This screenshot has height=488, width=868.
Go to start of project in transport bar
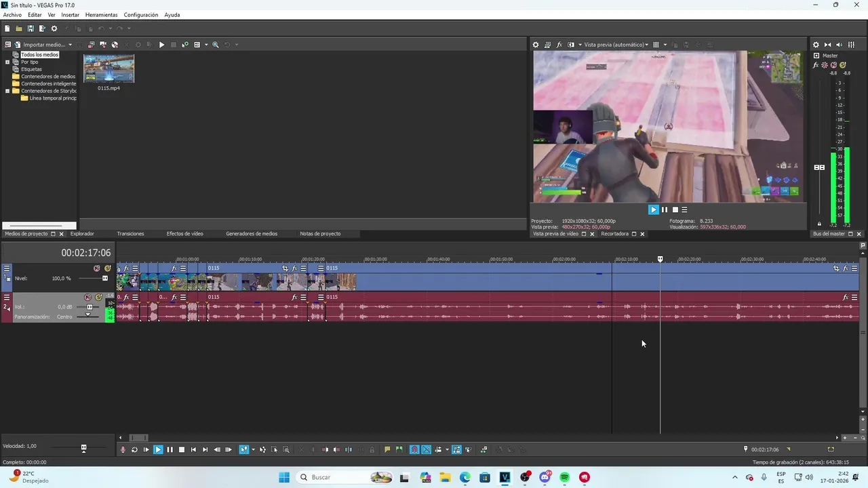tap(193, 449)
